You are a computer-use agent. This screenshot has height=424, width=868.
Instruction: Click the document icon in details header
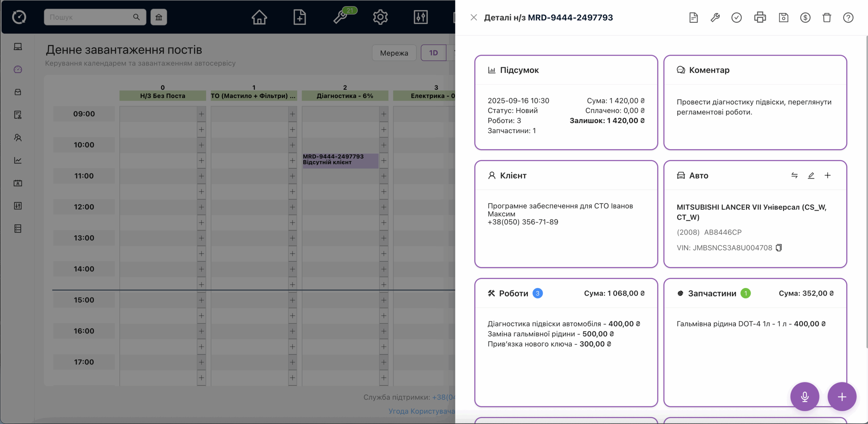[x=693, y=17]
